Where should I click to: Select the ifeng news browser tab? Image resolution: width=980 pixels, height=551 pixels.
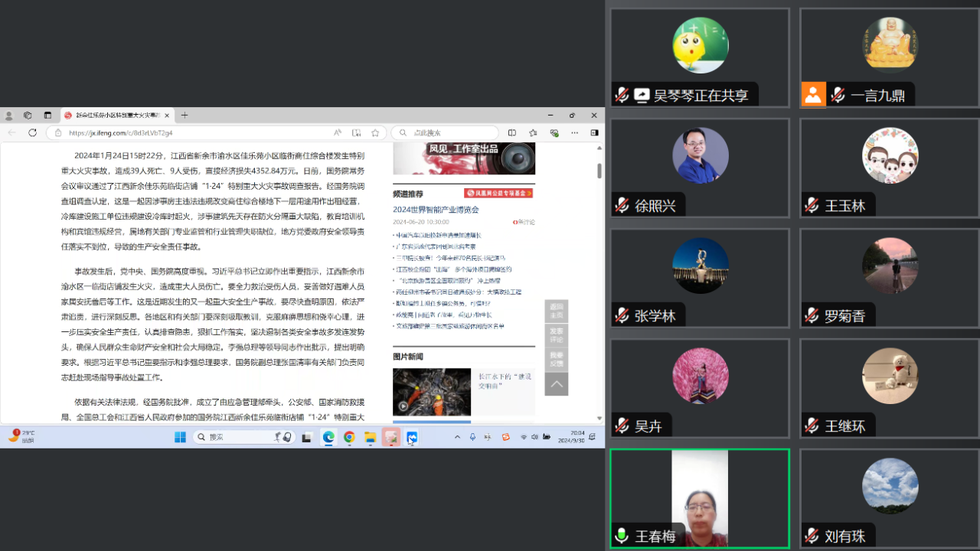(x=115, y=116)
